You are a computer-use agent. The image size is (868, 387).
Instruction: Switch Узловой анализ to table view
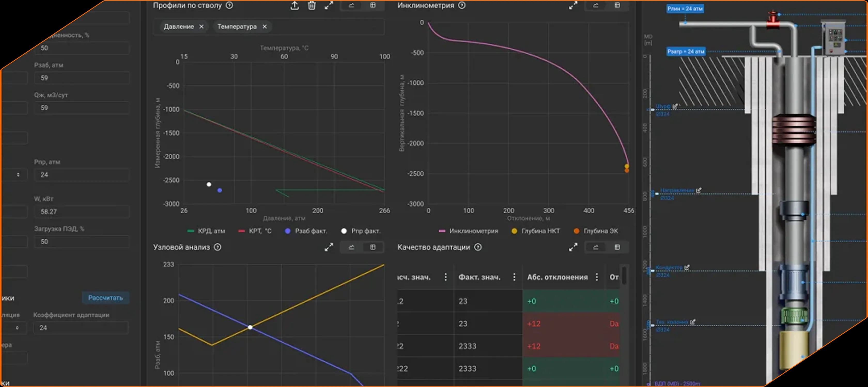373,247
